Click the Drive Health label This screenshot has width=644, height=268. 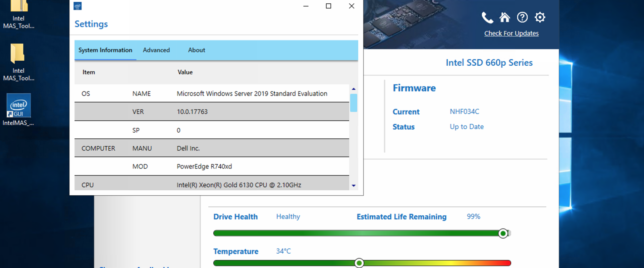235,217
